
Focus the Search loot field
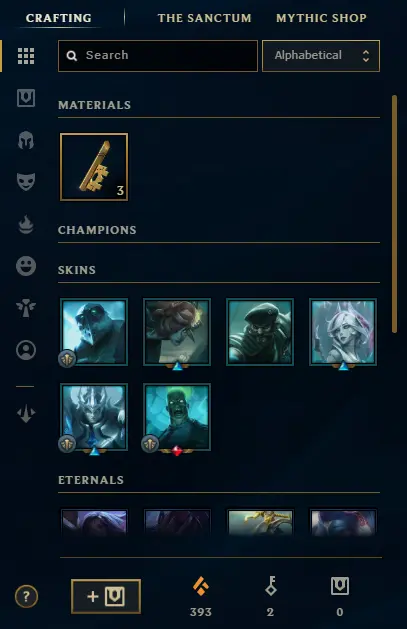pyautogui.click(x=158, y=56)
